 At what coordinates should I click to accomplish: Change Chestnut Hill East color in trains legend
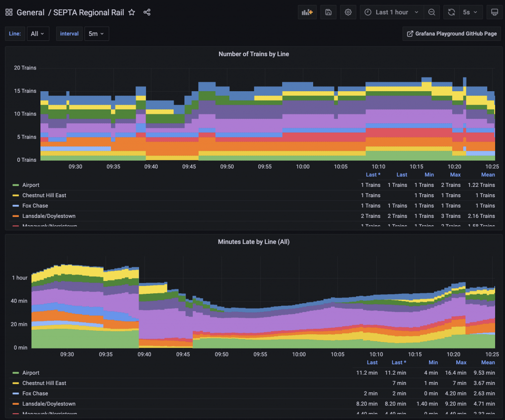click(15, 195)
